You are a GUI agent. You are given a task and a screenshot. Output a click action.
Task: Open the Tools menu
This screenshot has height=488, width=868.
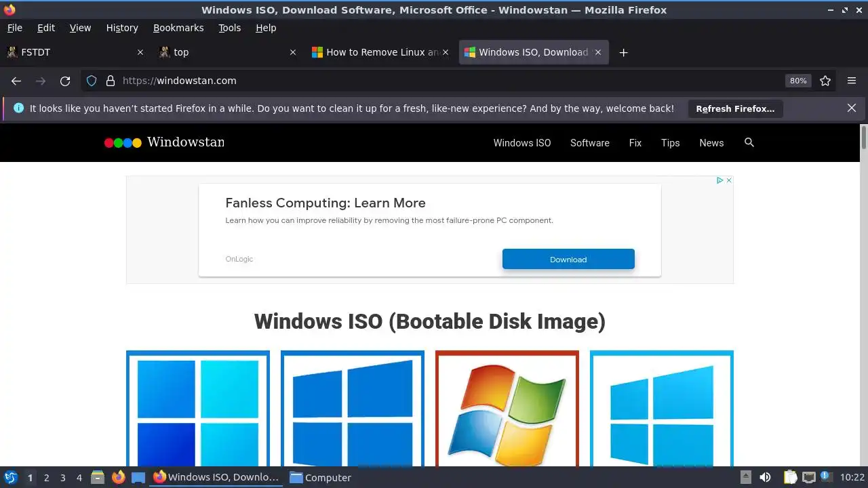(229, 28)
